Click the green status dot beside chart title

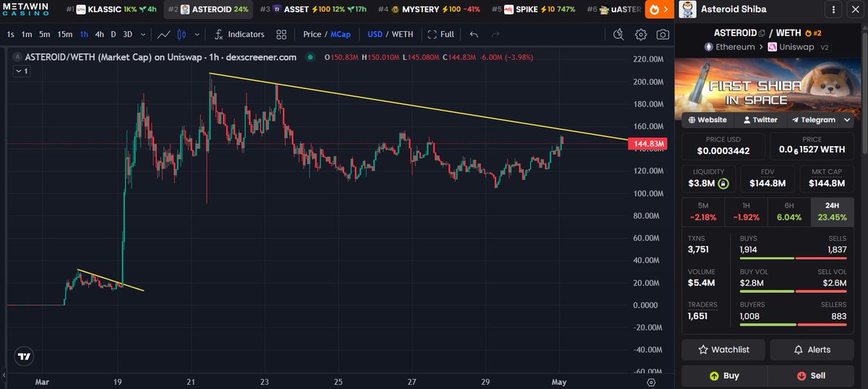(310, 57)
